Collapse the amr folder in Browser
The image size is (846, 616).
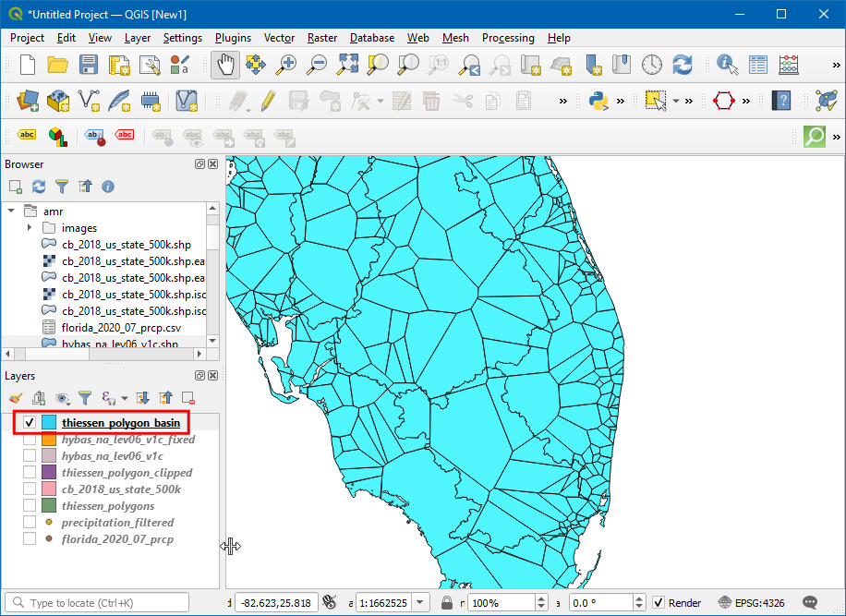pyautogui.click(x=11, y=211)
